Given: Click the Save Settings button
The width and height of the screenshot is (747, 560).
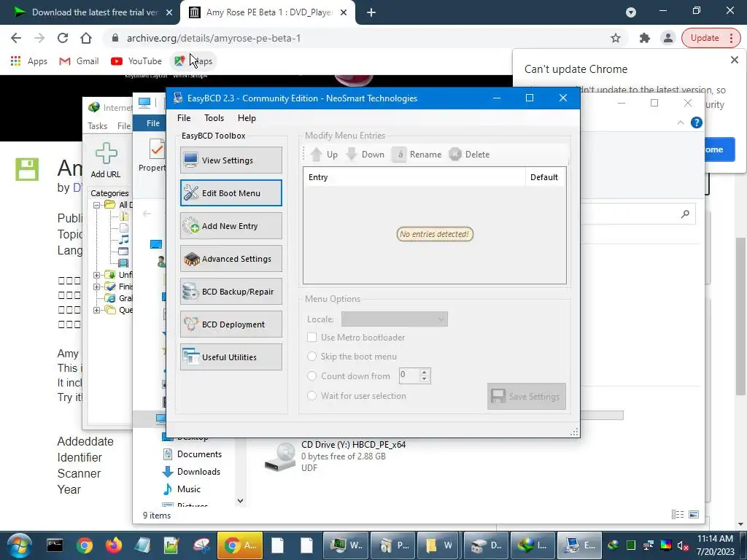Looking at the screenshot, I should pyautogui.click(x=527, y=396).
